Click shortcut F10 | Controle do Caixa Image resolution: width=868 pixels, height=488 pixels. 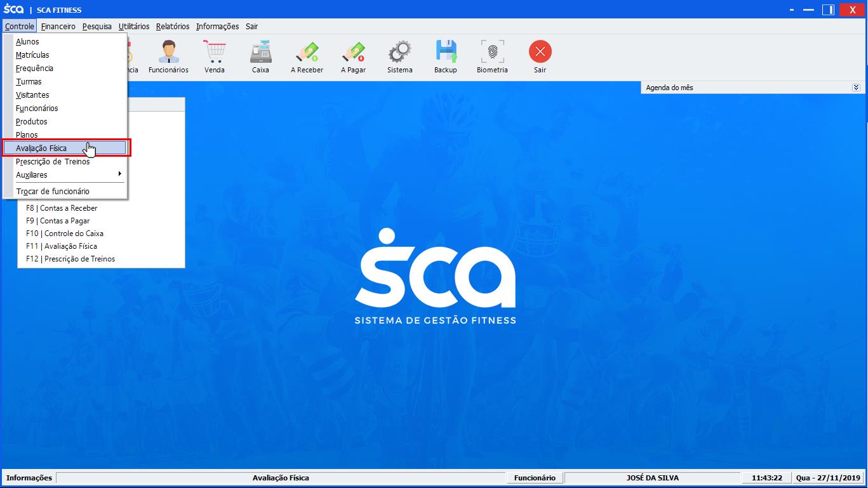(65, 233)
